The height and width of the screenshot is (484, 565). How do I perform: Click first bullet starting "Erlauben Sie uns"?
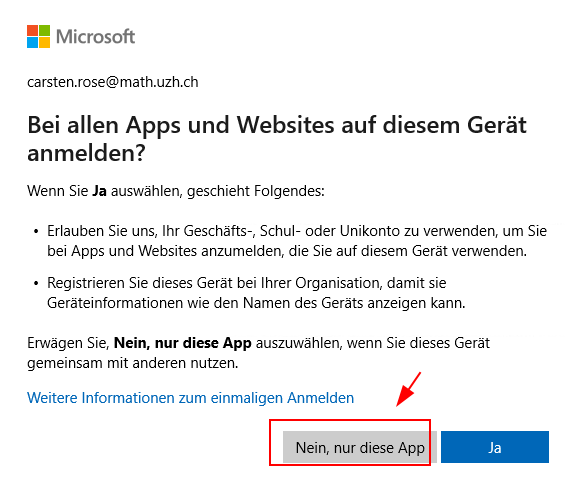pyautogui.click(x=297, y=241)
